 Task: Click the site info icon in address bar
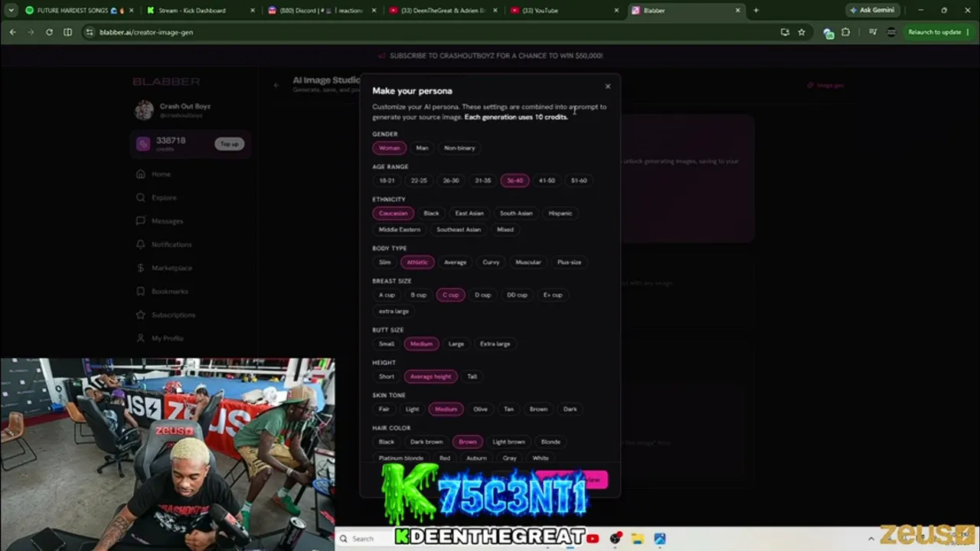[x=90, y=32]
